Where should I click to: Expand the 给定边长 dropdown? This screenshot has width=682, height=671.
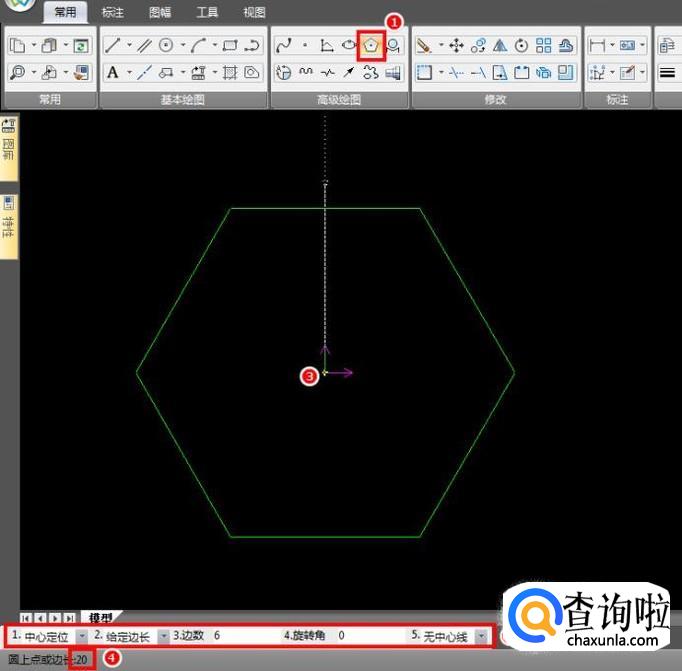(163, 636)
